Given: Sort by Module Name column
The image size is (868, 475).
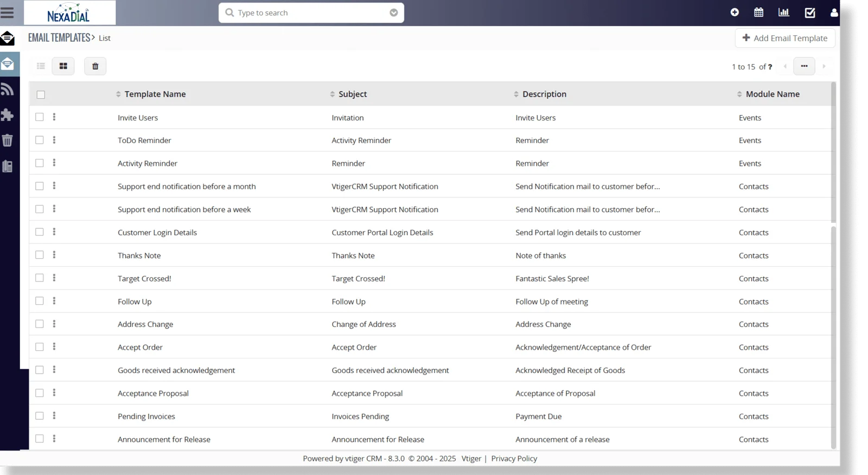Looking at the screenshot, I should [768, 94].
